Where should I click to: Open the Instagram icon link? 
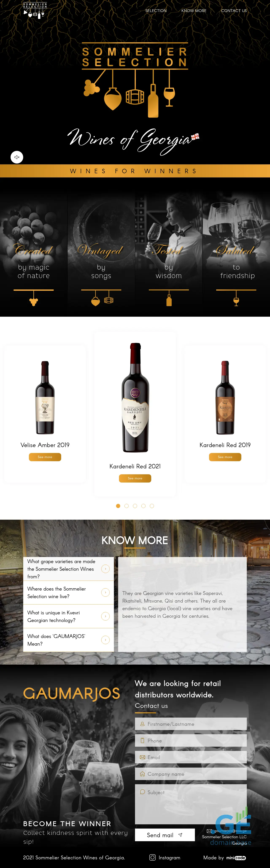(x=152, y=857)
